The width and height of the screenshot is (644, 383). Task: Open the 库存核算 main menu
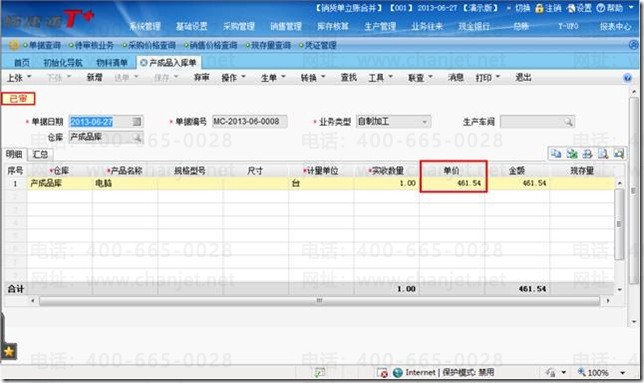point(333,27)
